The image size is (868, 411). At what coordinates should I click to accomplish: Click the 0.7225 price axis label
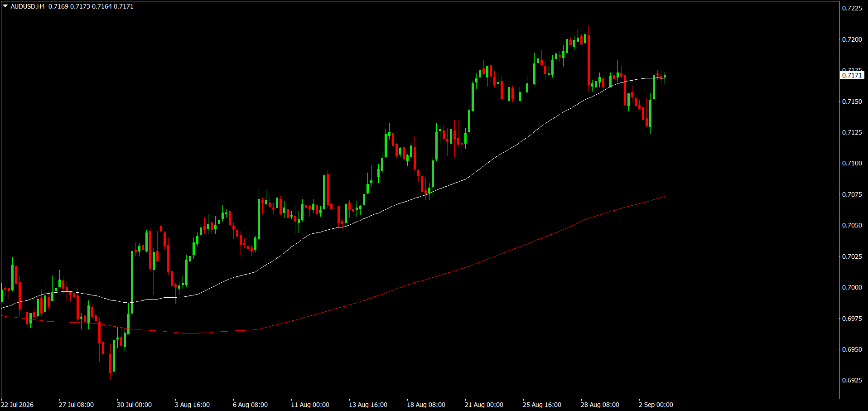pyautogui.click(x=852, y=8)
